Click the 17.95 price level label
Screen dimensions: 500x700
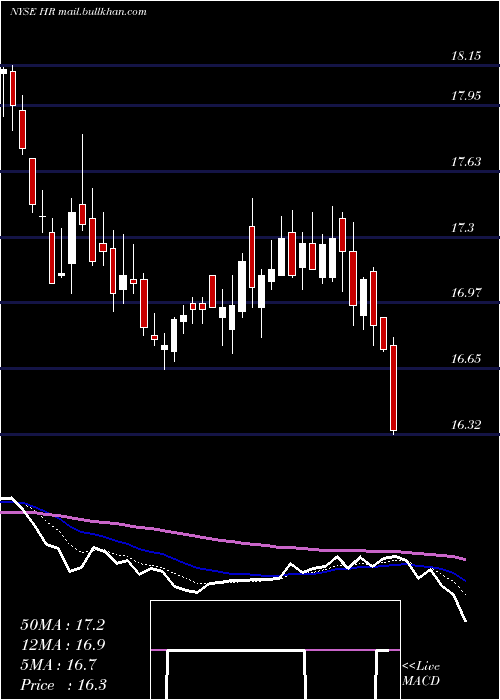(x=466, y=96)
